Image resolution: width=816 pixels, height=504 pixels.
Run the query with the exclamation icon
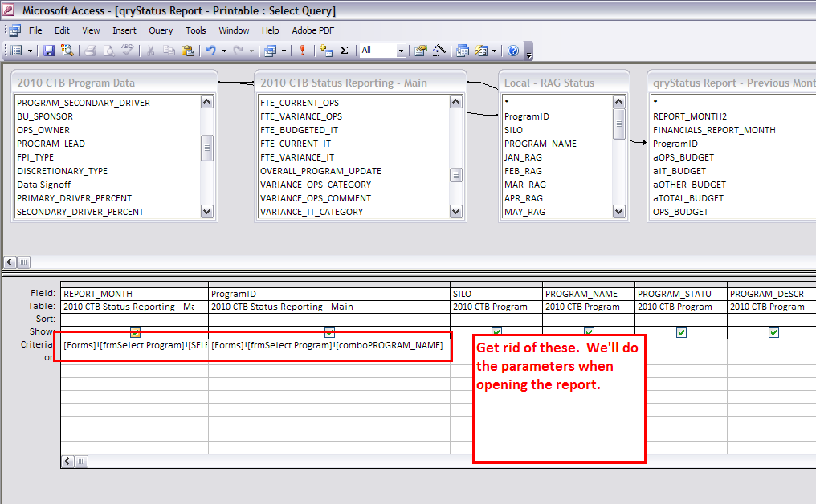[302, 51]
